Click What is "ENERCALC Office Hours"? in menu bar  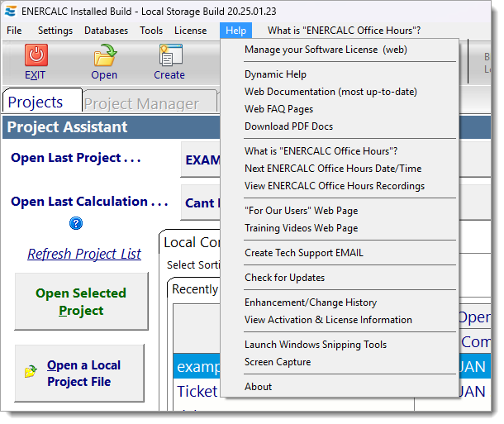point(345,31)
